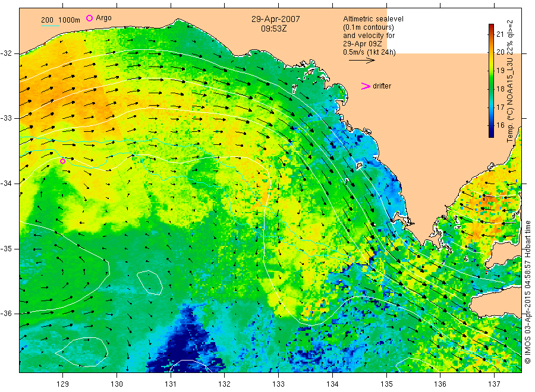The image size is (535, 392).
Task: Click longitude axis label 136
Action: tap(440, 384)
